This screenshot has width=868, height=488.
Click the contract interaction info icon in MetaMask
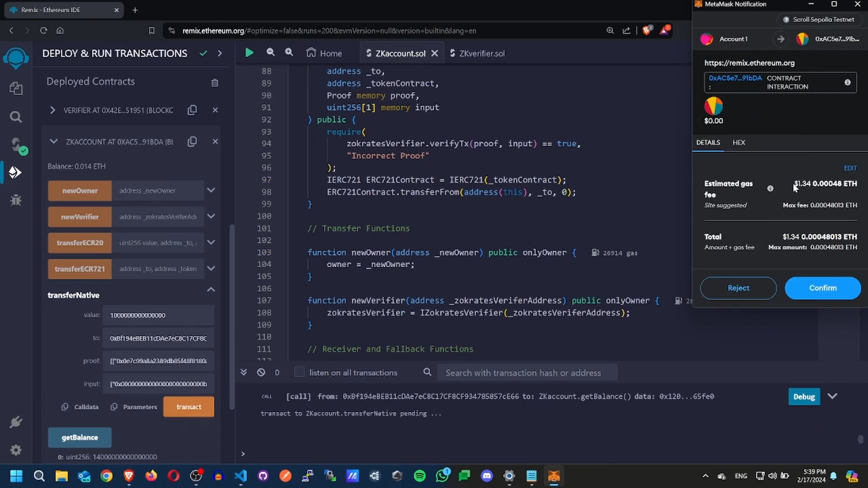click(x=848, y=82)
